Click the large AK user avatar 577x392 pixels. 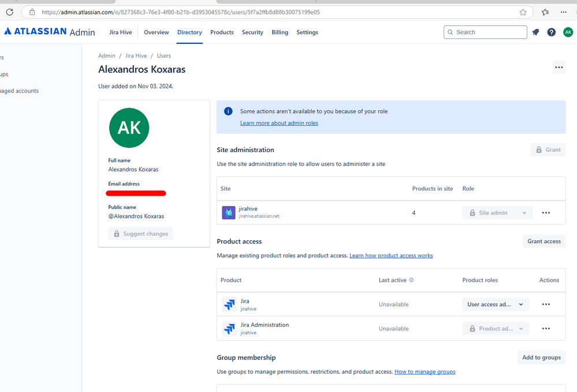129,128
